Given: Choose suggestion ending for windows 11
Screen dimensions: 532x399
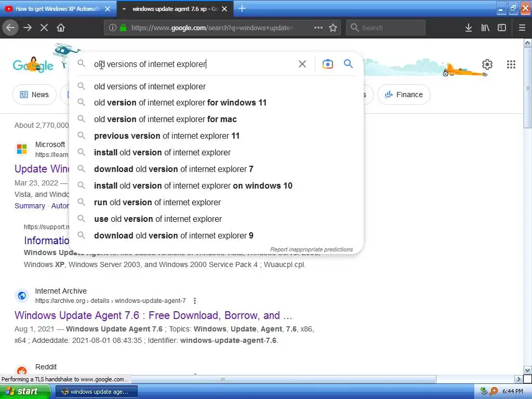Looking at the screenshot, I should [216, 102].
